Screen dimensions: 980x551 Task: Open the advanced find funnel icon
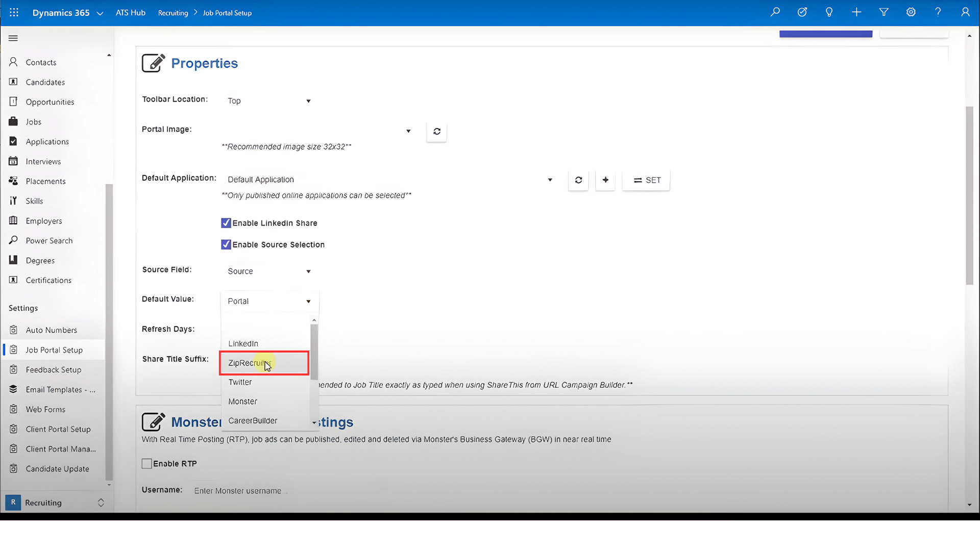tap(884, 12)
